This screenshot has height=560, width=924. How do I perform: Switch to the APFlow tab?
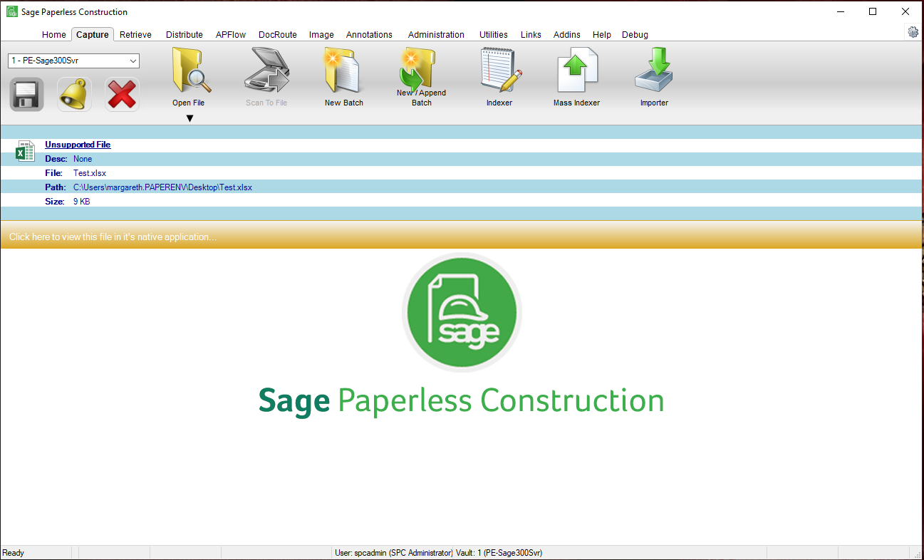[231, 34]
